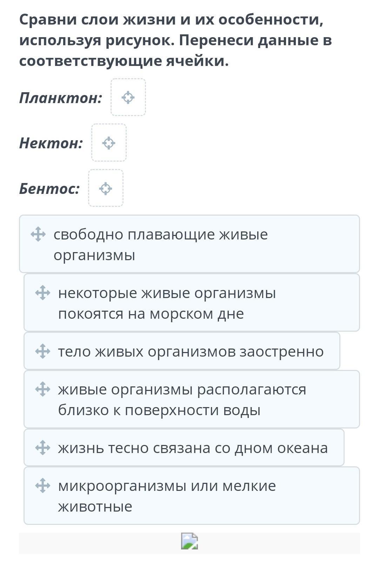Screen dimensions: 379x588
Task: Select 'жизнь тесно связана со дном океана' card
Action: [193, 448]
